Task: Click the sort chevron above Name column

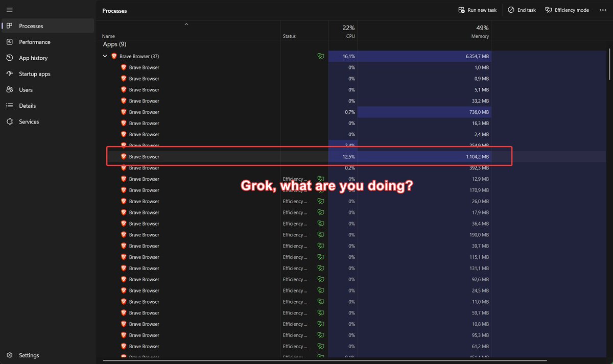Action: tap(186, 24)
